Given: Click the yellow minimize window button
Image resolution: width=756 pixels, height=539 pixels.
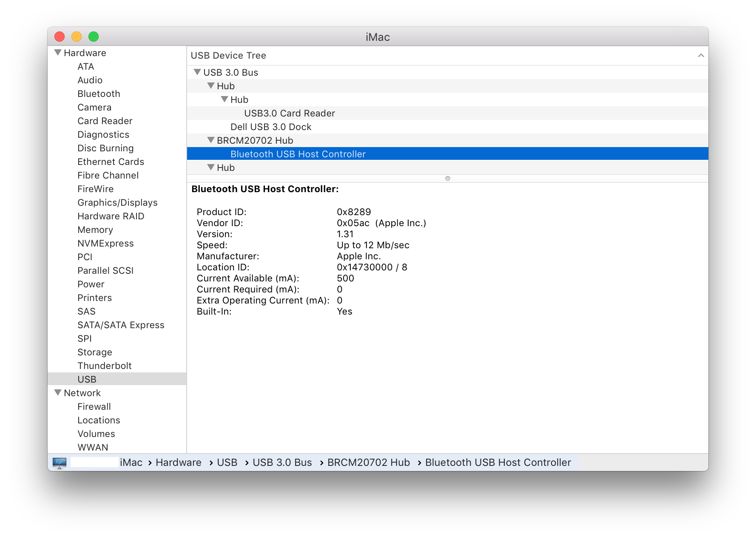Looking at the screenshot, I should pos(77,37).
